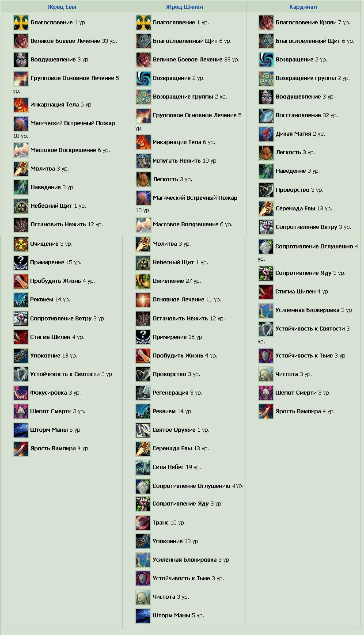Select the Благословение Крови skill icon

(x=266, y=23)
